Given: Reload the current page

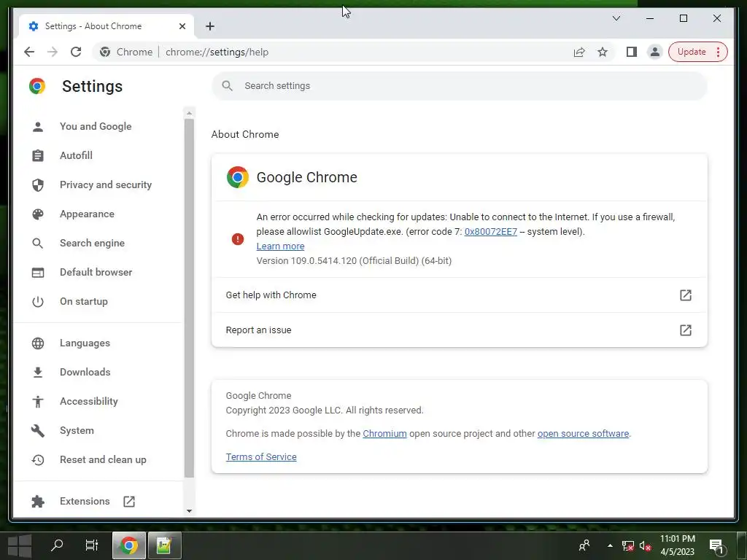Looking at the screenshot, I should click(x=76, y=52).
